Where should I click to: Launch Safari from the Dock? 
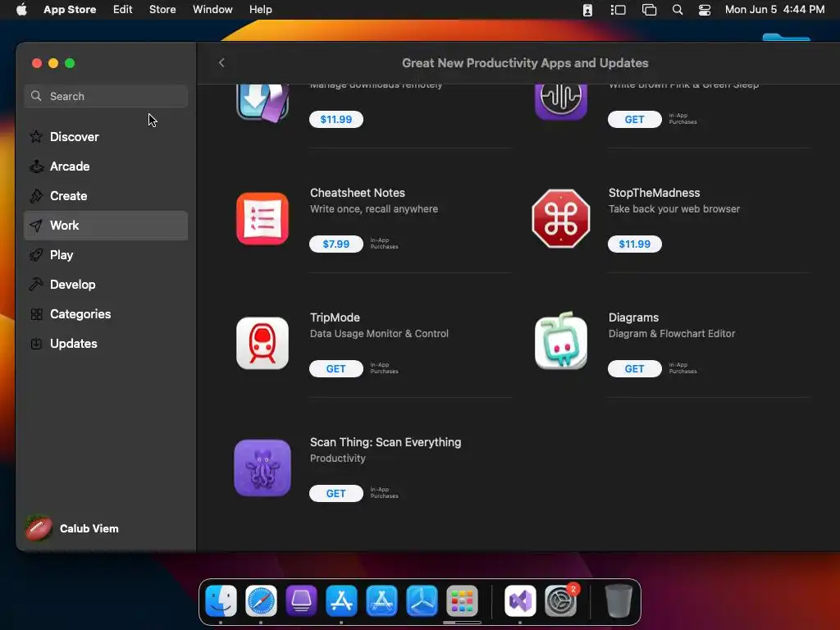[262, 600]
